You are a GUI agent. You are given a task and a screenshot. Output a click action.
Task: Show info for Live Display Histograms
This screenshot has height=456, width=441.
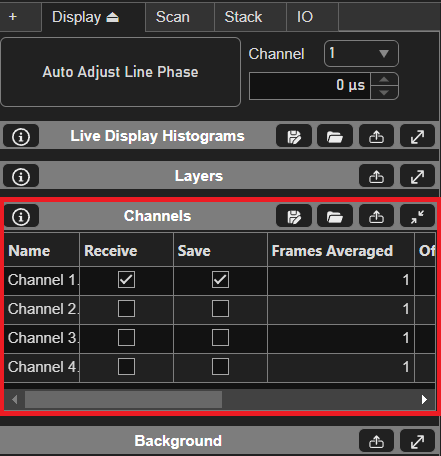(21, 136)
